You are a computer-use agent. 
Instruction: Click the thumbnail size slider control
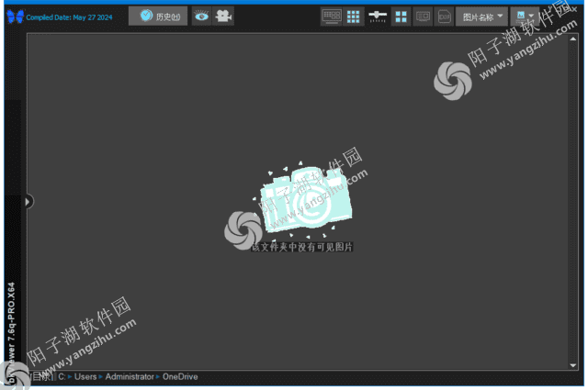378,17
